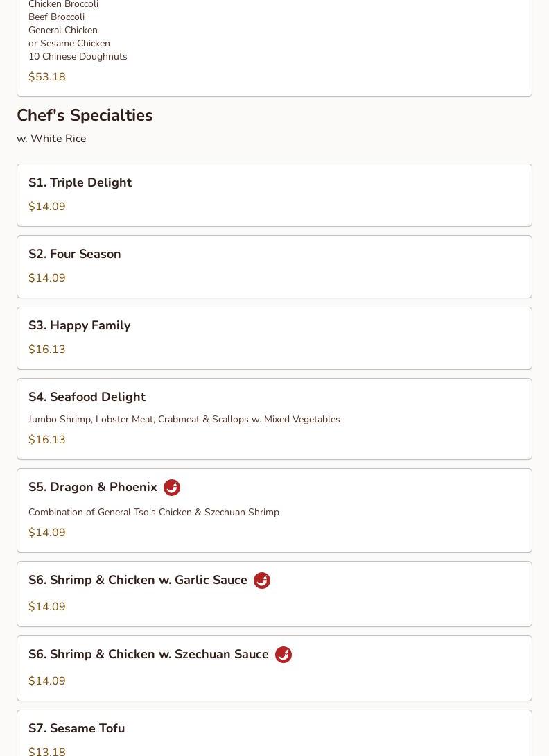
Task: Click the Chef's Specialties section heading
Action: 85,115
